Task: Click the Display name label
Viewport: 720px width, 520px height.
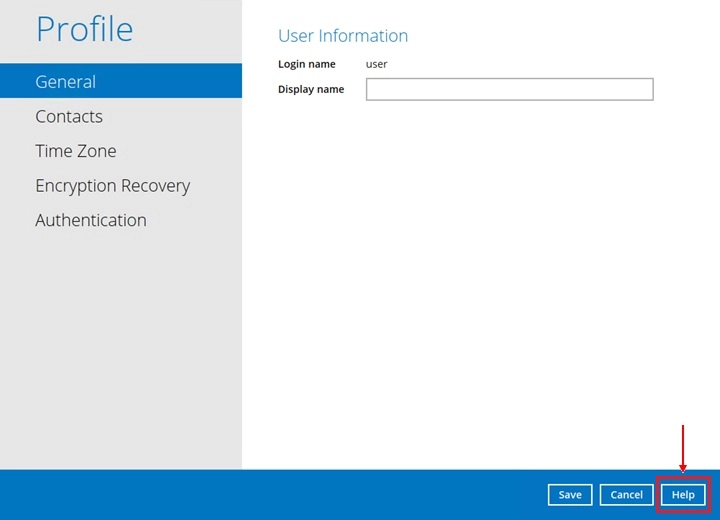Action: (311, 90)
